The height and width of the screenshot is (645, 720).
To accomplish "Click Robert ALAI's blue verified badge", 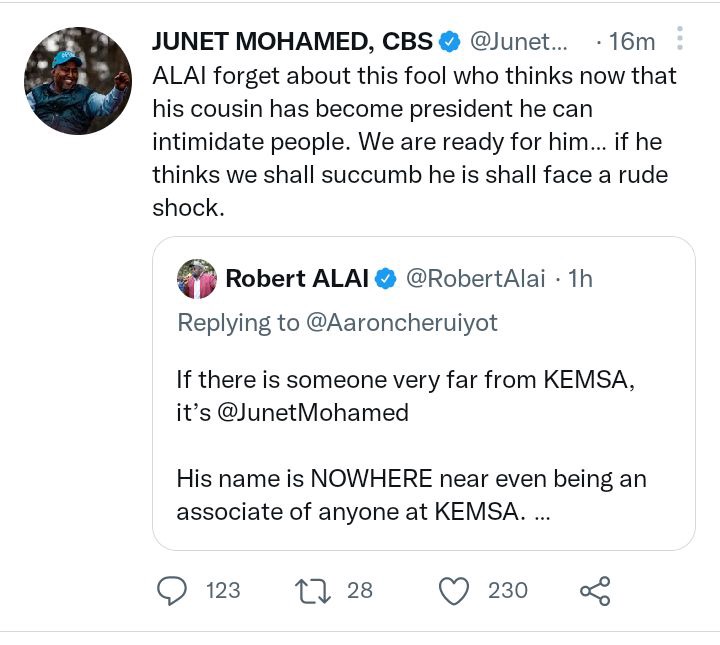I will pyautogui.click(x=385, y=279).
